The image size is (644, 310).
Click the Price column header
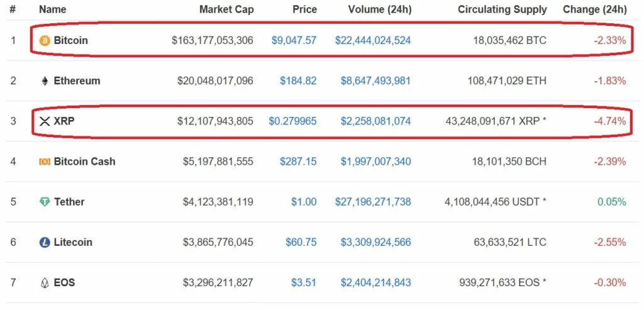pyautogui.click(x=305, y=9)
